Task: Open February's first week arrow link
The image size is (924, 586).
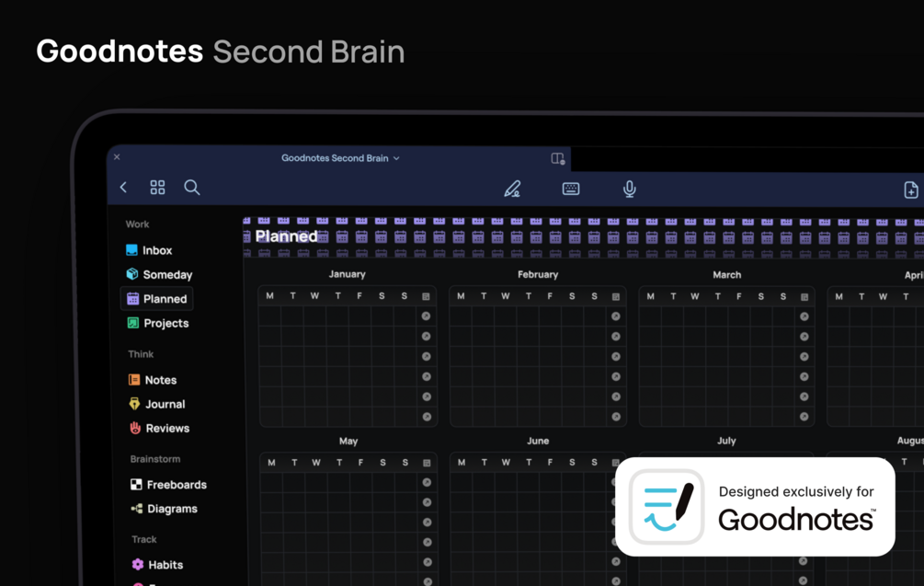Action: [x=616, y=316]
